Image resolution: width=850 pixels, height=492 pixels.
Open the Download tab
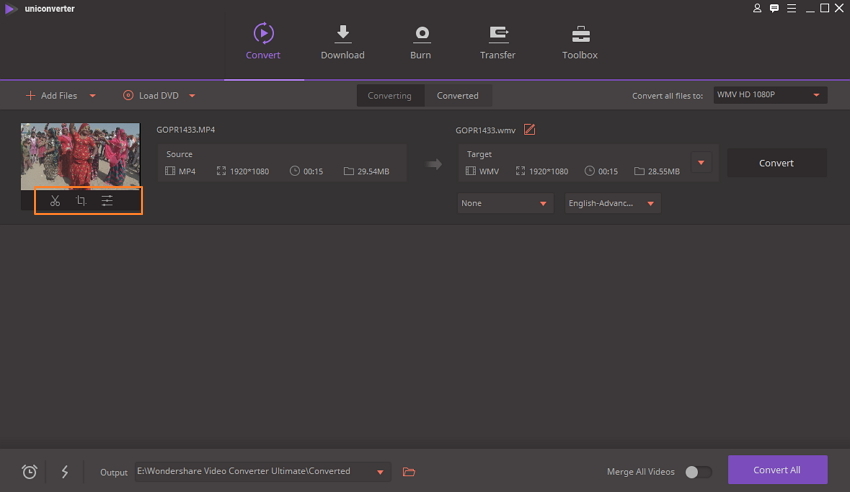[342, 41]
